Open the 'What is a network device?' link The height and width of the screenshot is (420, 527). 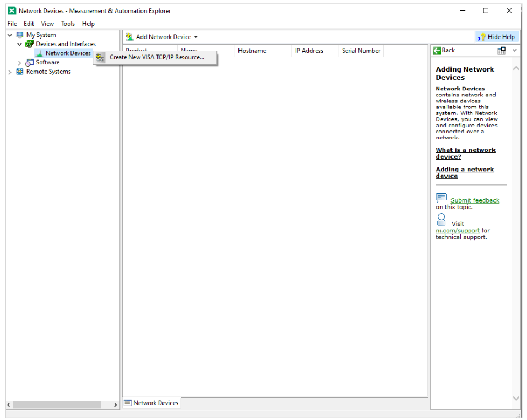coord(465,153)
